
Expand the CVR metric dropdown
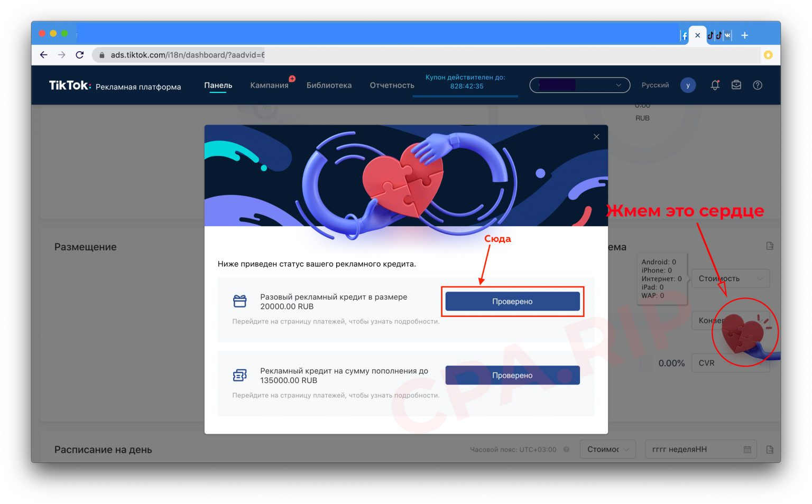coord(730,363)
